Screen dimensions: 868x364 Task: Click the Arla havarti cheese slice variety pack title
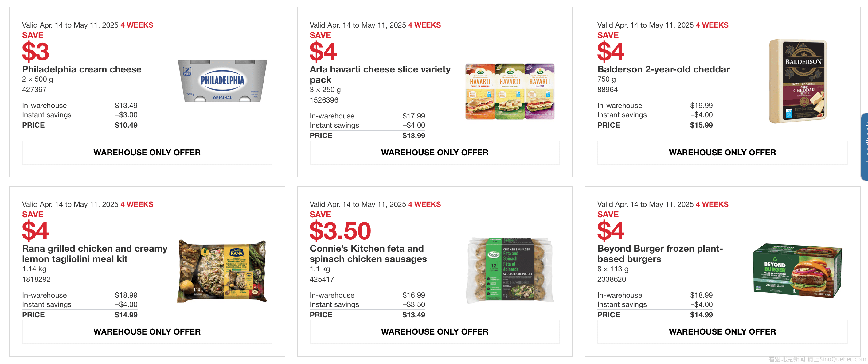click(x=380, y=74)
